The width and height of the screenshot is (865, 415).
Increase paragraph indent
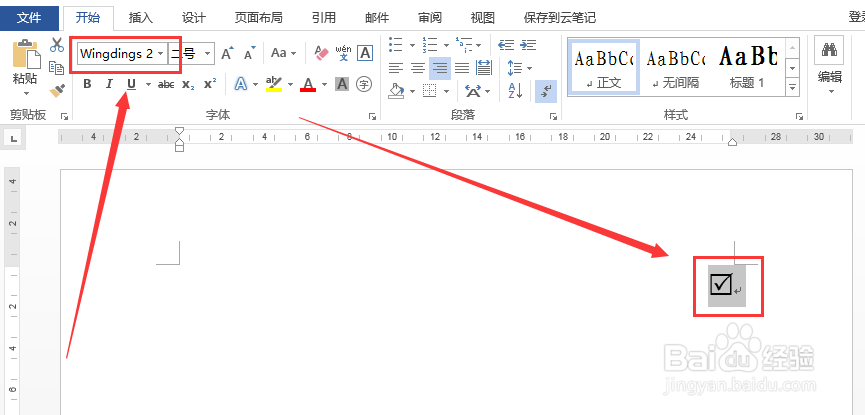528,45
